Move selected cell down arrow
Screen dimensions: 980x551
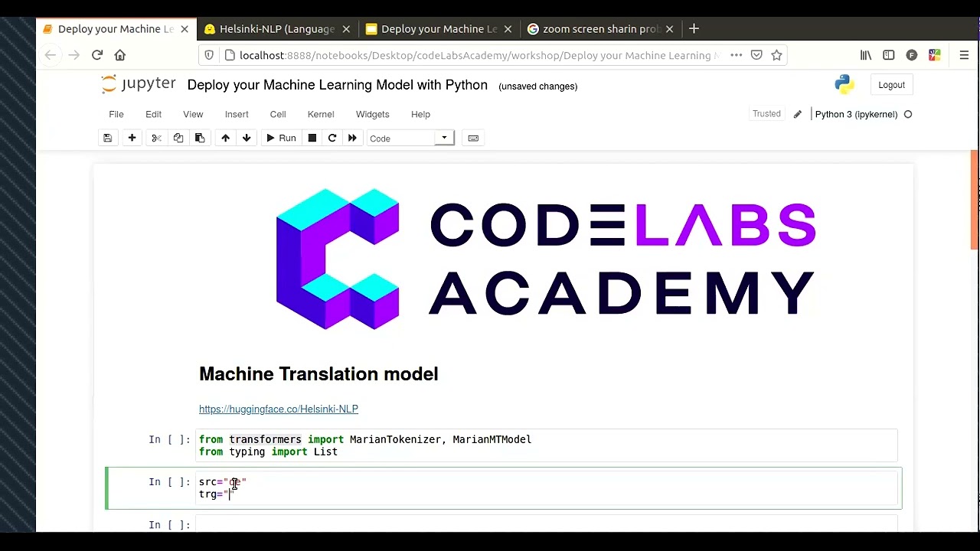click(x=247, y=138)
